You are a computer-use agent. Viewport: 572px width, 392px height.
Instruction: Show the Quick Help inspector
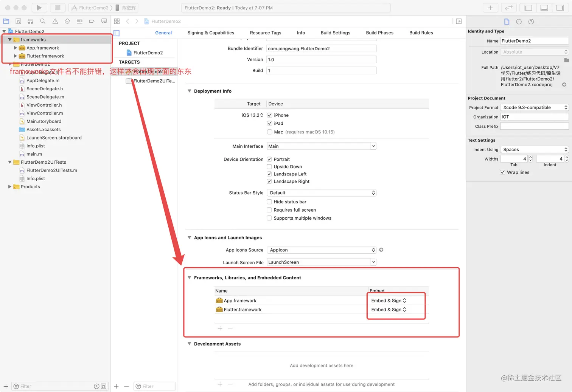(531, 22)
